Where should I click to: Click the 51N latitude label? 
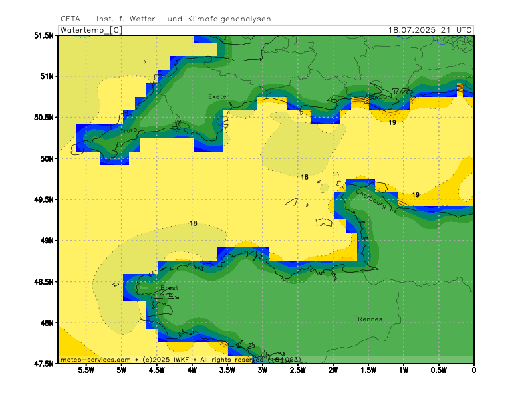47,76
